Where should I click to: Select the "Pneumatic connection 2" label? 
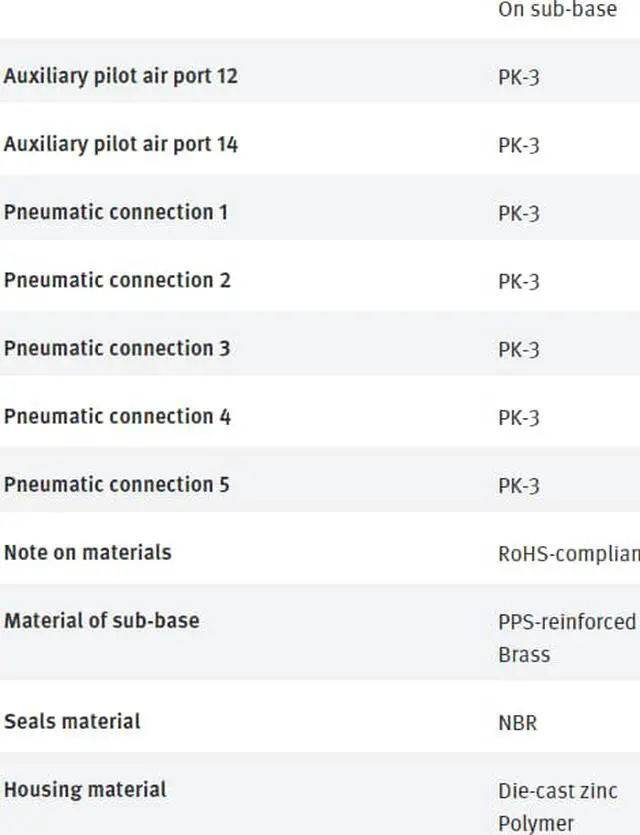(x=117, y=280)
